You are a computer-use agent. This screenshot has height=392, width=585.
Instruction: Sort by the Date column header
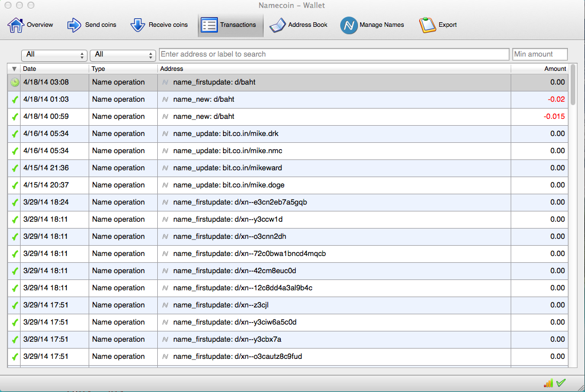(54, 69)
